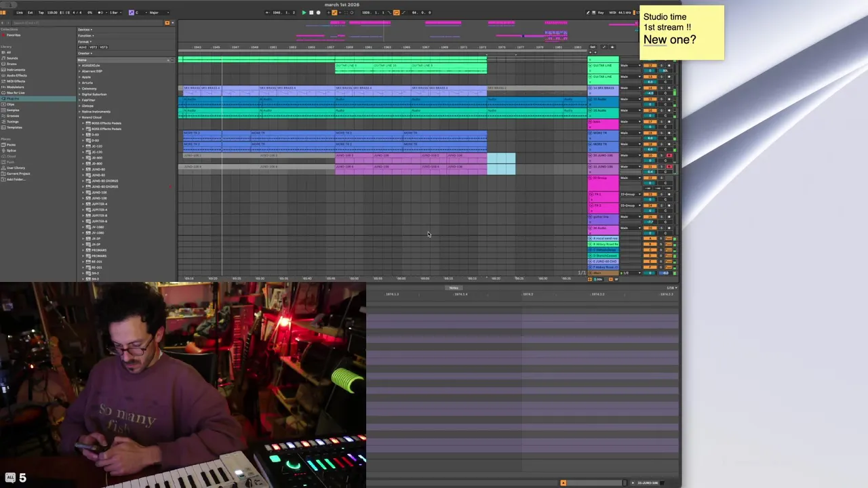Open the root note C dropdown
The height and width of the screenshot is (488, 868).
pos(140,12)
